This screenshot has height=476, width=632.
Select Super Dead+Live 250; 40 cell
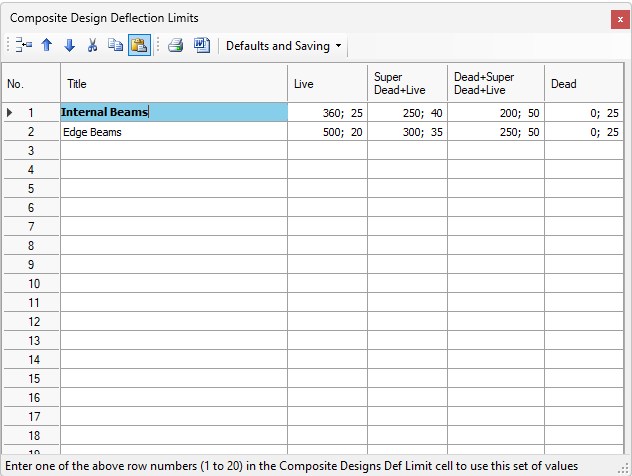(407, 112)
